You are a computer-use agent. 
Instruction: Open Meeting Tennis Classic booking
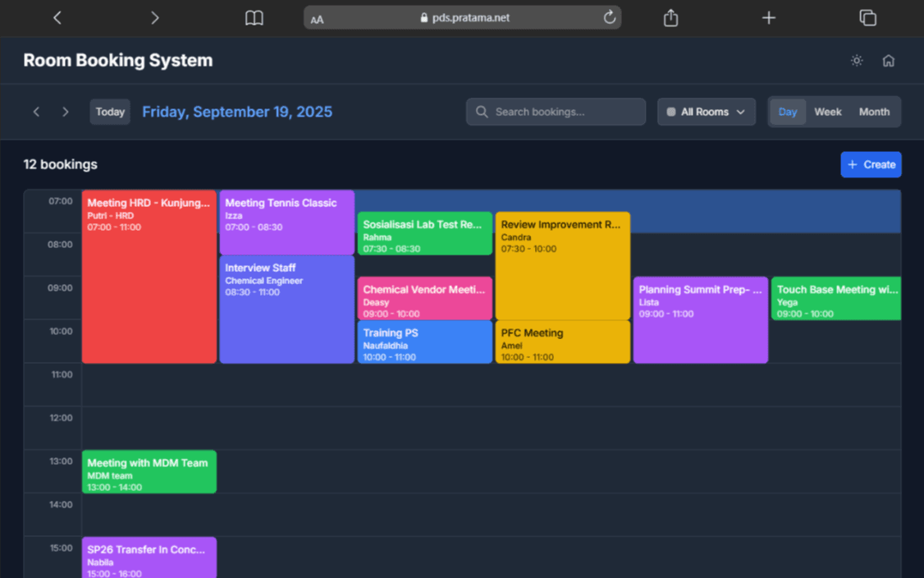pyautogui.click(x=287, y=222)
